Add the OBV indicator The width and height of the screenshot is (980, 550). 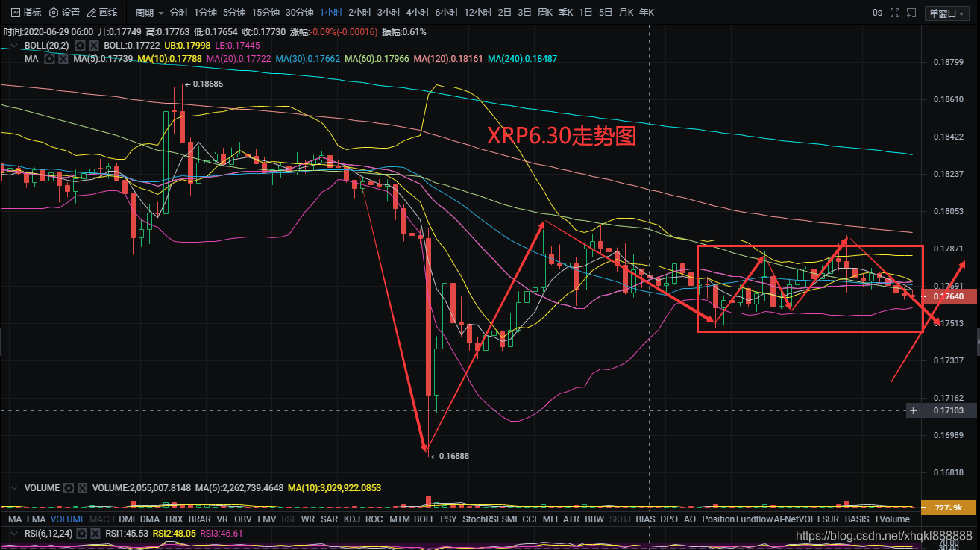coord(243,519)
